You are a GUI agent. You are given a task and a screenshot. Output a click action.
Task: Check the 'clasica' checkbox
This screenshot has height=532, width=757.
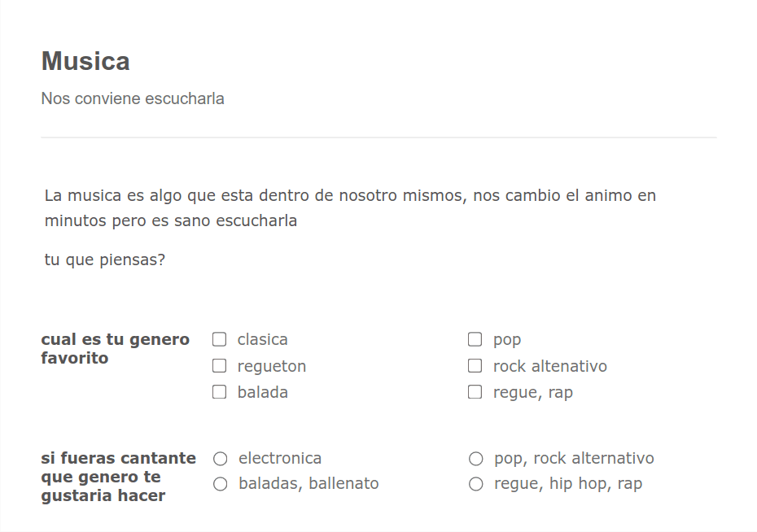tap(219, 339)
